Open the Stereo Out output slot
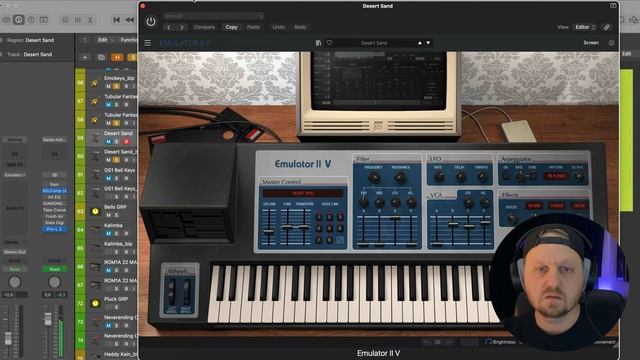This screenshot has height=360, width=640. (15, 252)
